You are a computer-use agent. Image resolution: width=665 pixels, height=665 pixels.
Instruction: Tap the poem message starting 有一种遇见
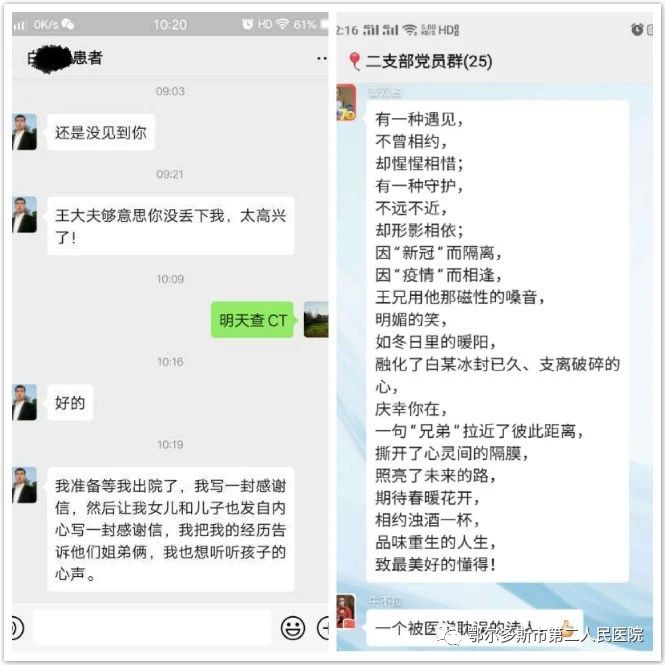coord(497,341)
